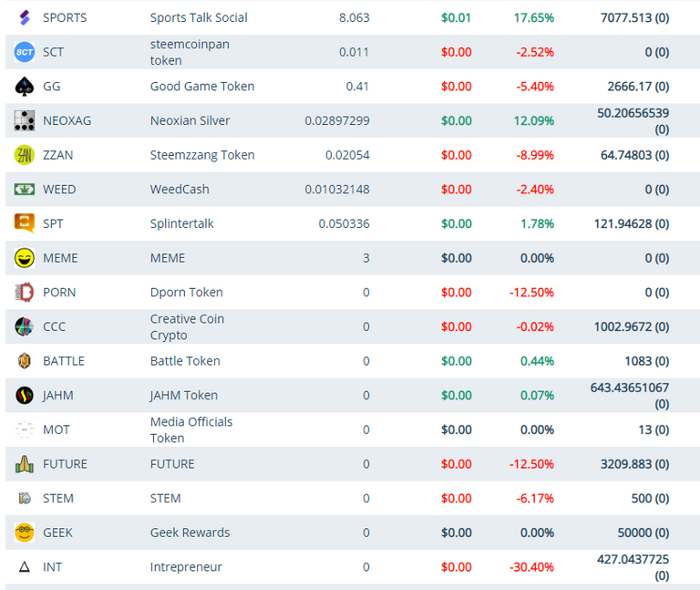Click the NEOXAG dotted grid icon
This screenshot has height=590, width=700.
tap(25, 120)
